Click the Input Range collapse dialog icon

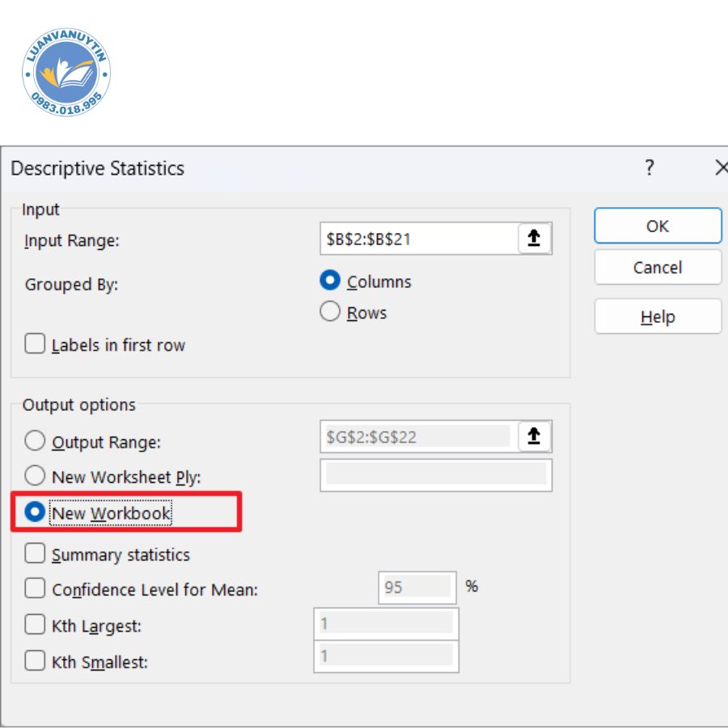(534, 239)
